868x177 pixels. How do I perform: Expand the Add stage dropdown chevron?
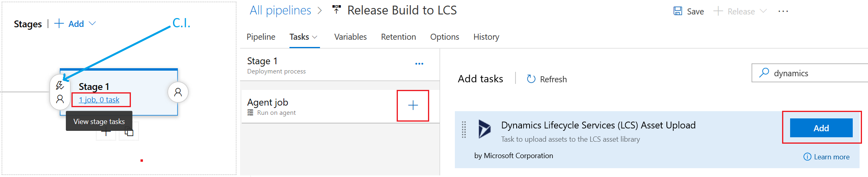click(92, 24)
